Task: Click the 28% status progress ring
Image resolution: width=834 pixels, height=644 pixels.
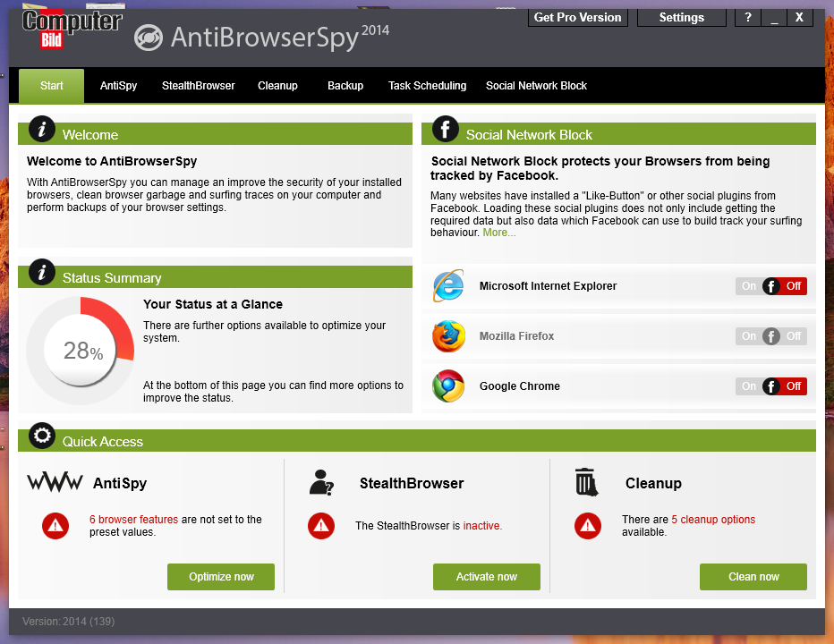Action: tap(81, 351)
